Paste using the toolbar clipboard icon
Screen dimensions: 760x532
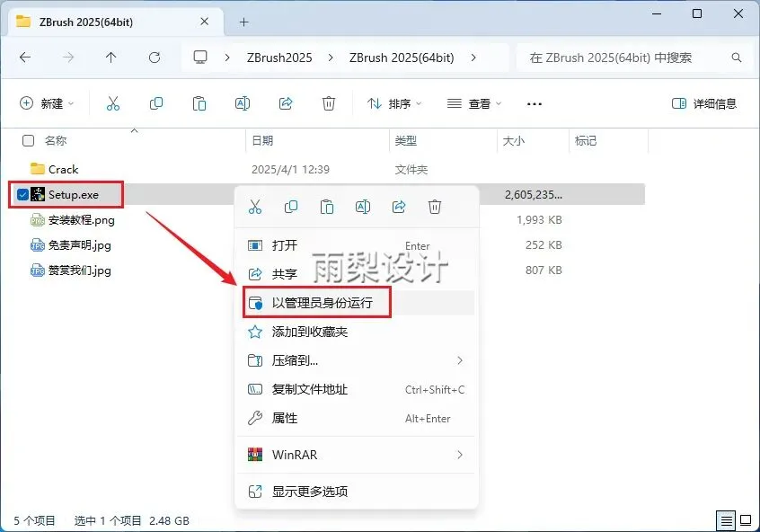tap(199, 103)
